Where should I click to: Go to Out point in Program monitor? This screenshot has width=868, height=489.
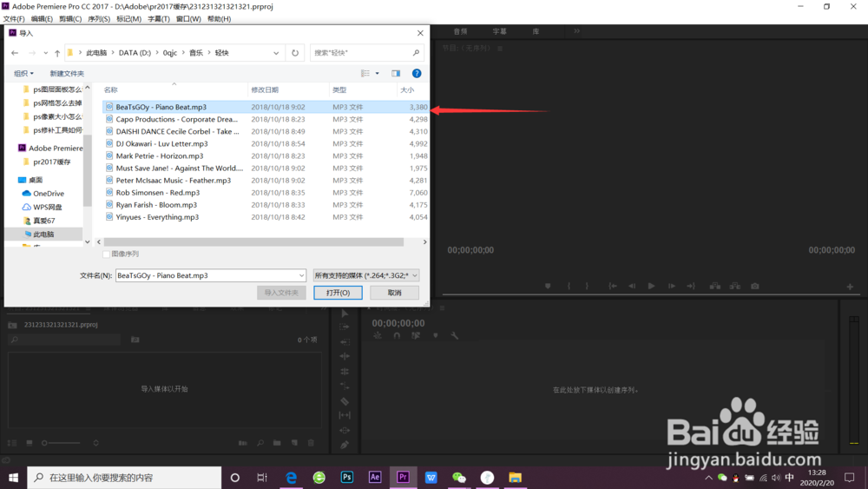tap(691, 286)
